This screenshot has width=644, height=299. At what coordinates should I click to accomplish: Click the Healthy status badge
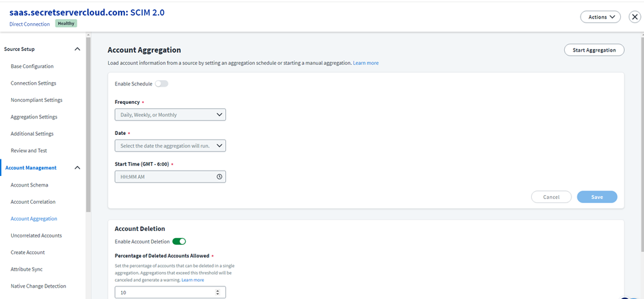click(65, 24)
